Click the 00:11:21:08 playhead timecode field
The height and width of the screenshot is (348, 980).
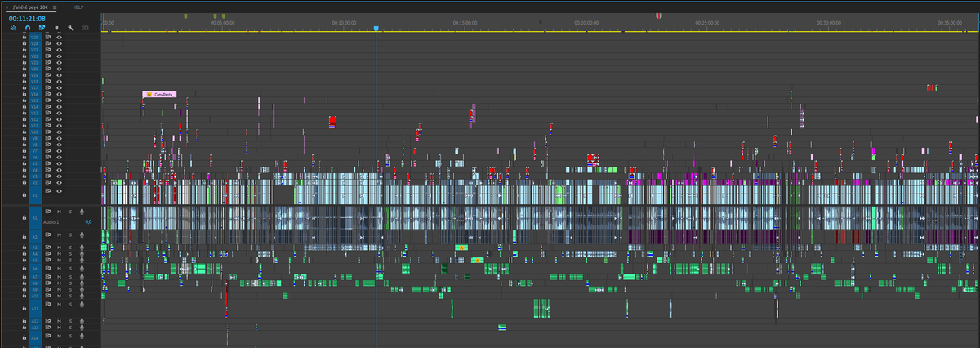pos(27,18)
